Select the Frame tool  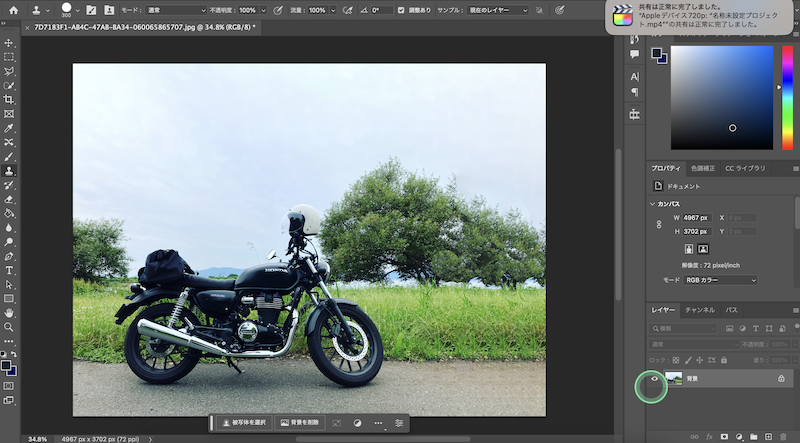9,114
